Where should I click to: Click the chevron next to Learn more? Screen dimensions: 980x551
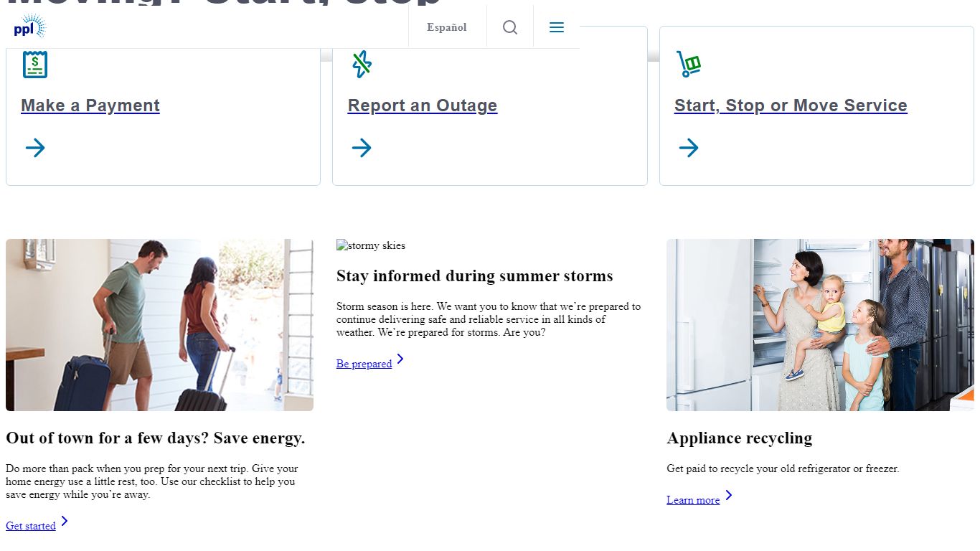729,495
